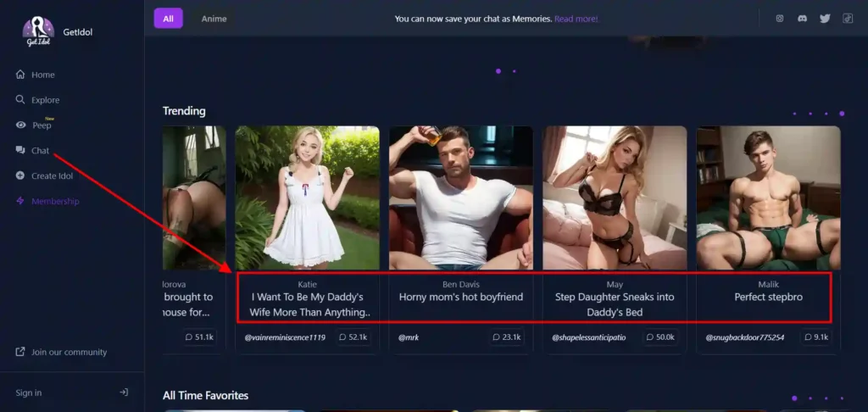This screenshot has width=868, height=412.
Task: Select the large active banner carousel dot
Action: point(498,71)
